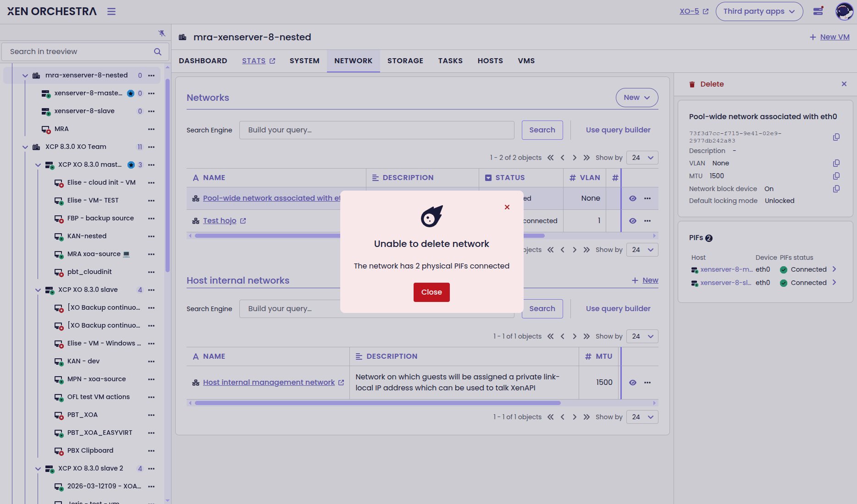Copy the network UUID with copy icon
857x504 pixels.
[836, 137]
